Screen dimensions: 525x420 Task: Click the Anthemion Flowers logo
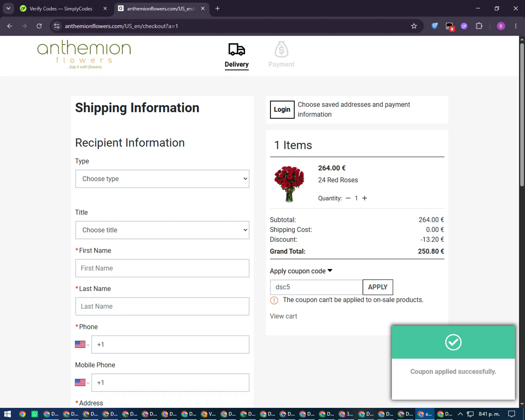coord(84,54)
